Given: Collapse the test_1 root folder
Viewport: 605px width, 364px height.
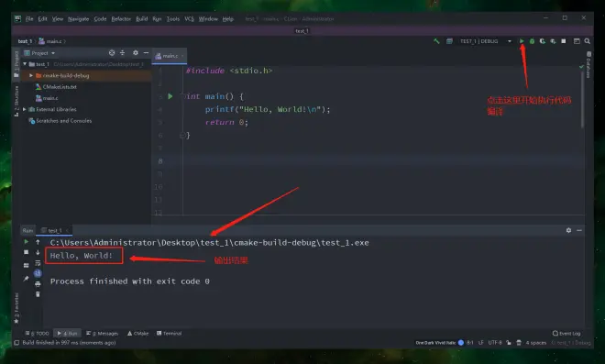Looking at the screenshot, I should [25, 64].
